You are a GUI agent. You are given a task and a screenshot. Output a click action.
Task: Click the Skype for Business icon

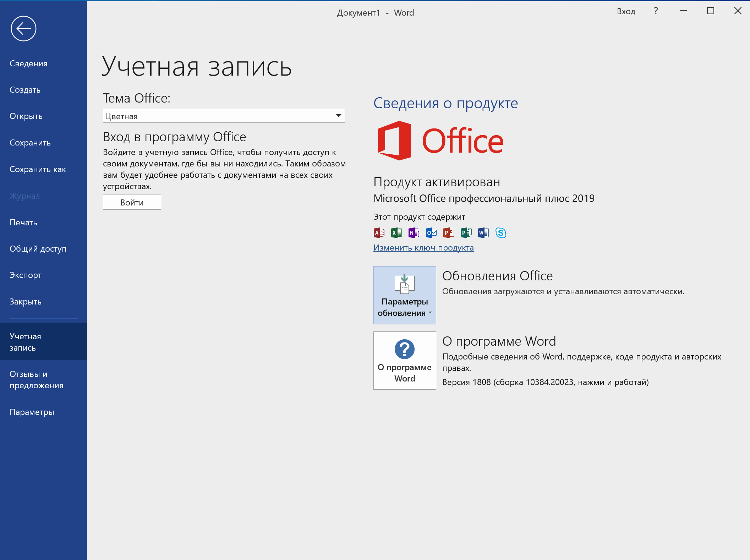[501, 233]
